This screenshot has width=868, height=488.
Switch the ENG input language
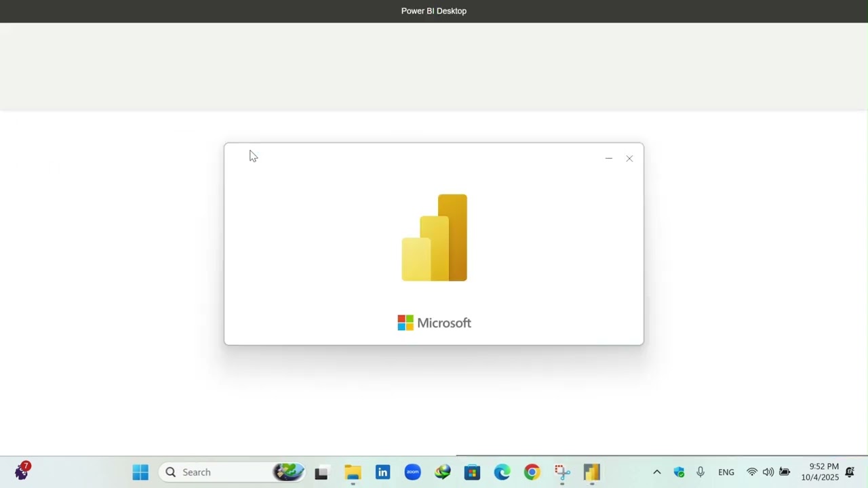(726, 472)
